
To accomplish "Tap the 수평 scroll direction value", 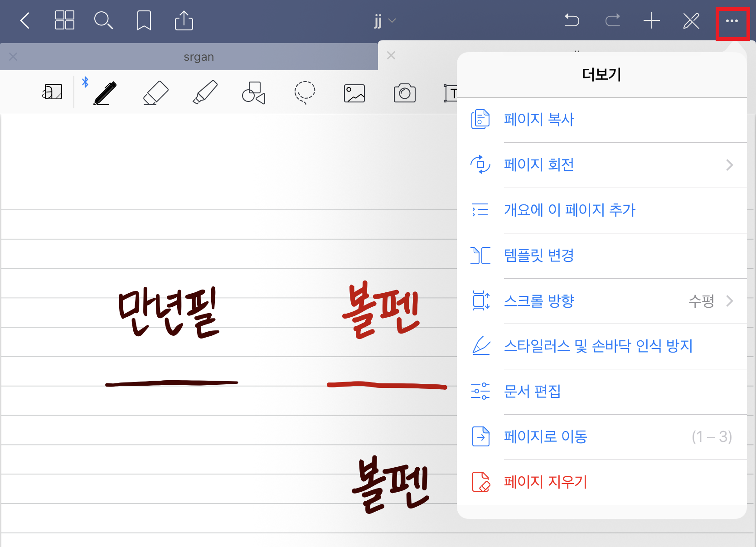I will coord(701,301).
